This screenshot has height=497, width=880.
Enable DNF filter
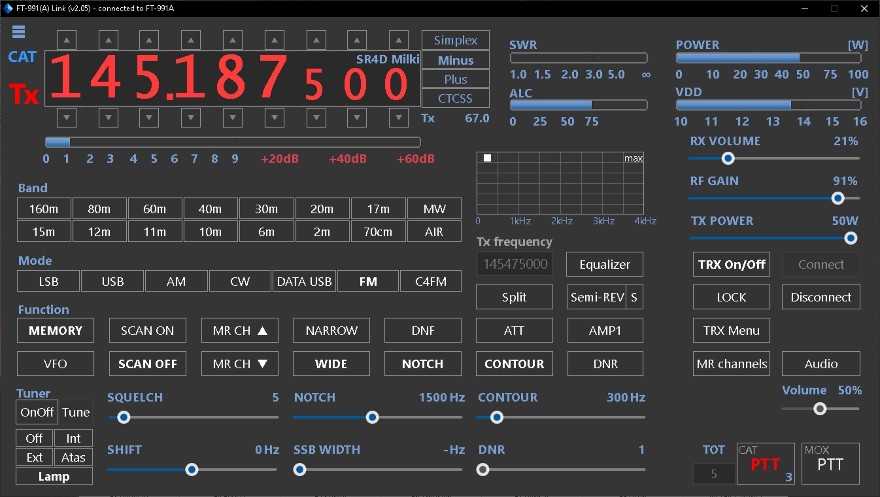tap(423, 330)
